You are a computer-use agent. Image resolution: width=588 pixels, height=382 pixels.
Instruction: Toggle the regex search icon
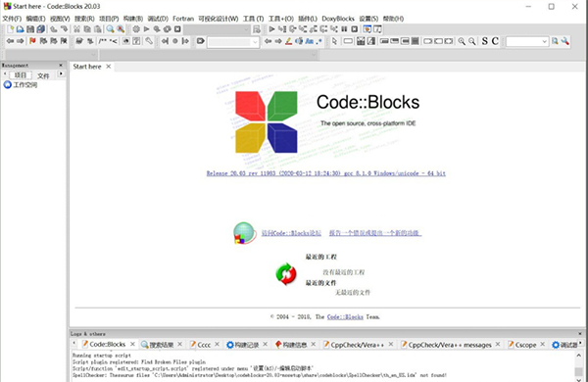pyautogui.click(x=319, y=41)
